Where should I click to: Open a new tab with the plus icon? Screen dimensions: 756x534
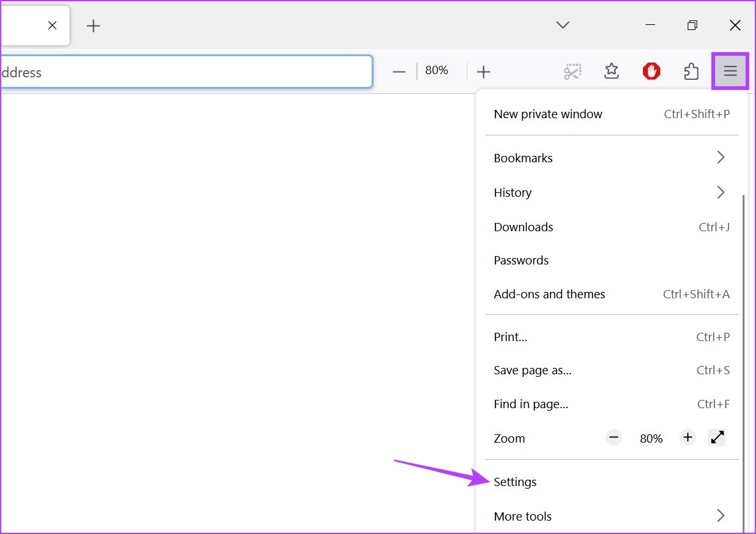tap(93, 26)
